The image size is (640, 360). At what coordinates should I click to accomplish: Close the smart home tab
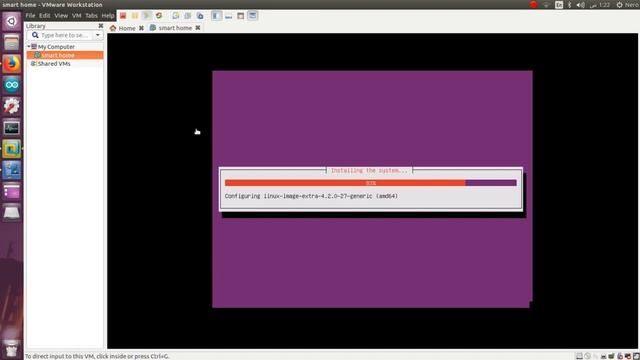[x=198, y=28]
